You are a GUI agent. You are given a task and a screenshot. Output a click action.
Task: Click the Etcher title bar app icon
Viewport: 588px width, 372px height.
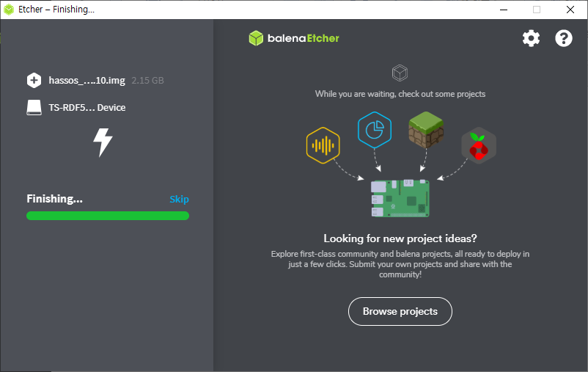click(9, 10)
